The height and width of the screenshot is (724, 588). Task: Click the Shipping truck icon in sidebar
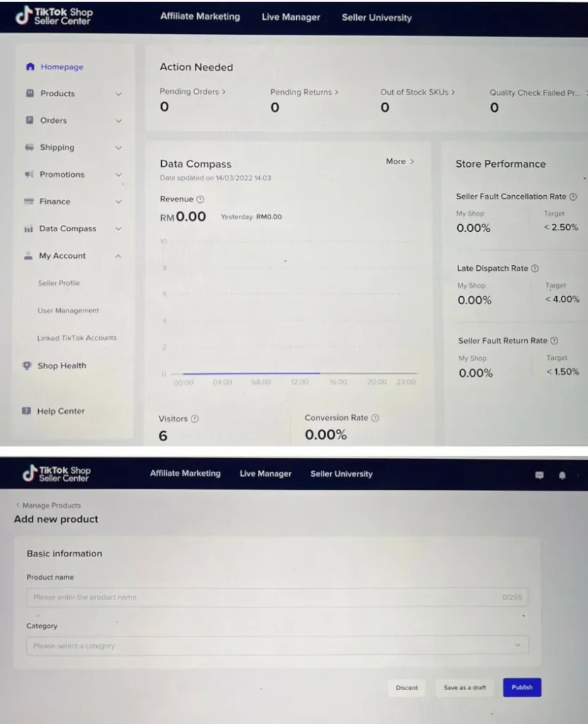point(29,148)
